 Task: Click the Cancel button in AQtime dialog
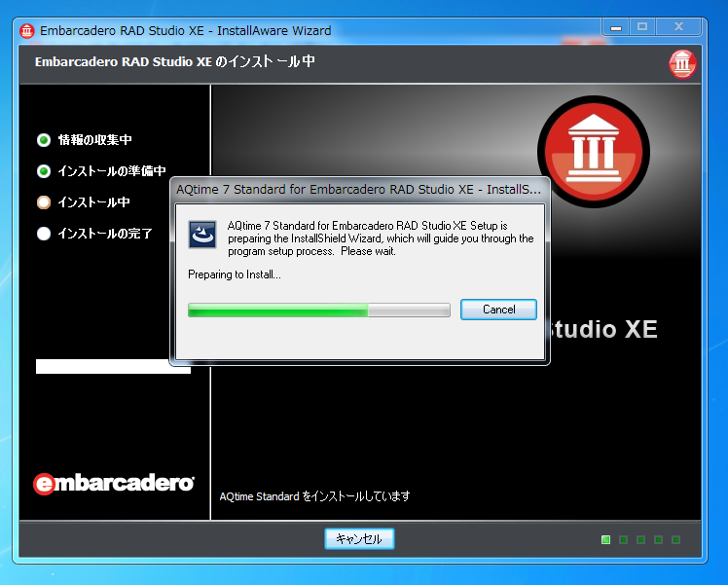498,310
